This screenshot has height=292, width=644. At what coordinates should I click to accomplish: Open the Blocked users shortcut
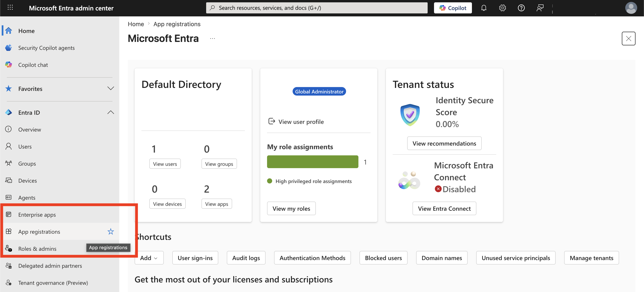pyautogui.click(x=383, y=258)
